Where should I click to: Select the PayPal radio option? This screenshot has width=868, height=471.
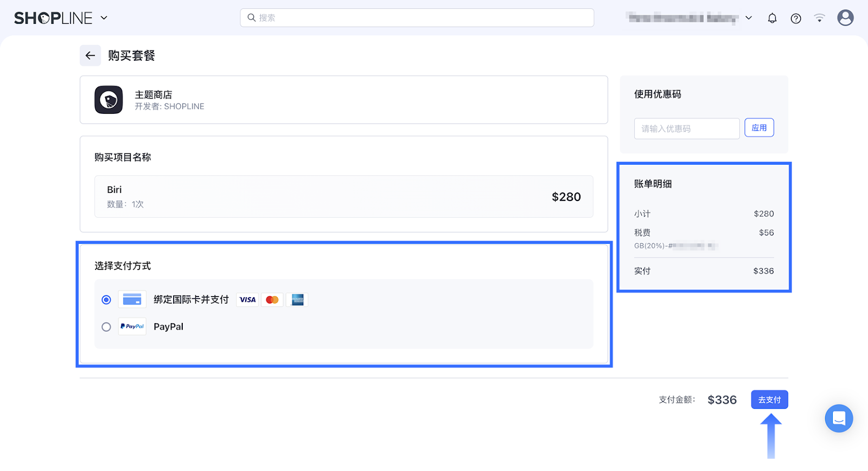click(106, 327)
